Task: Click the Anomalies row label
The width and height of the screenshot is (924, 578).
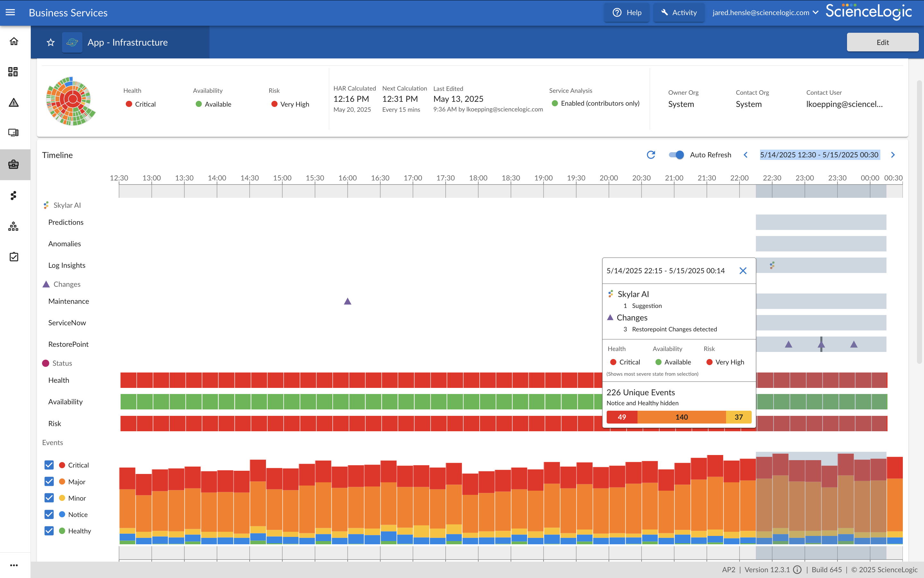Action: [64, 244]
